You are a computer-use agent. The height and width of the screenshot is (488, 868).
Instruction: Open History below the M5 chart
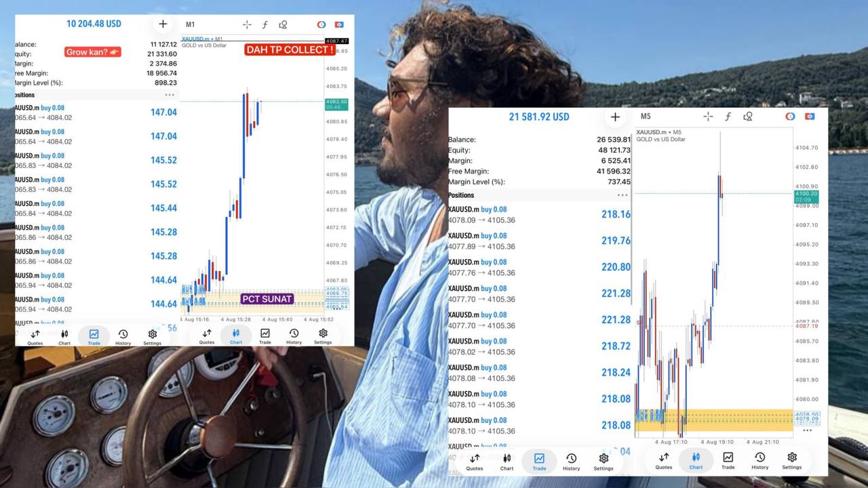point(760,461)
